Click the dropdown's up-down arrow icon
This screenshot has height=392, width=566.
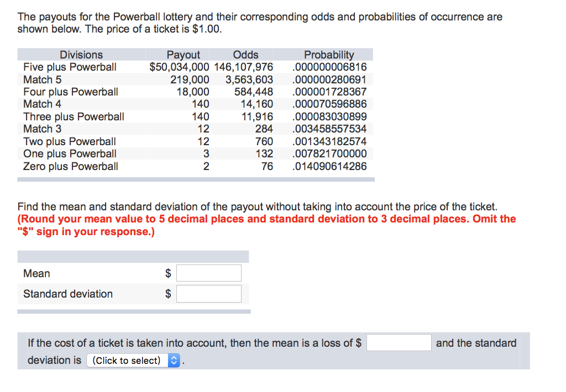point(174,360)
